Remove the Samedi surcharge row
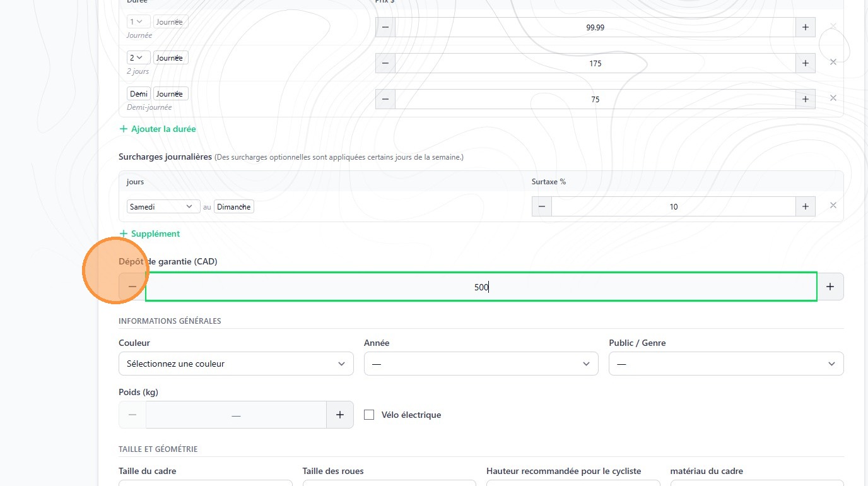 (x=833, y=205)
